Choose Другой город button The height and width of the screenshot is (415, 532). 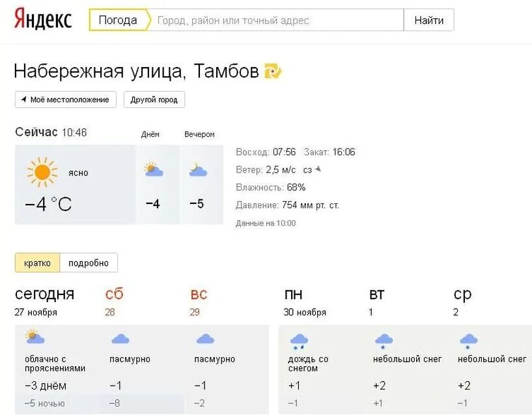(x=154, y=100)
